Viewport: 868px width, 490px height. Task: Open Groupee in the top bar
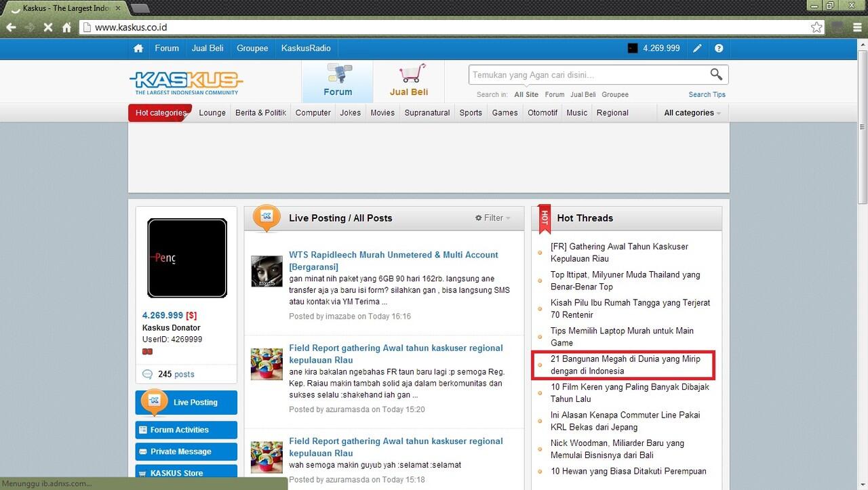tap(252, 48)
